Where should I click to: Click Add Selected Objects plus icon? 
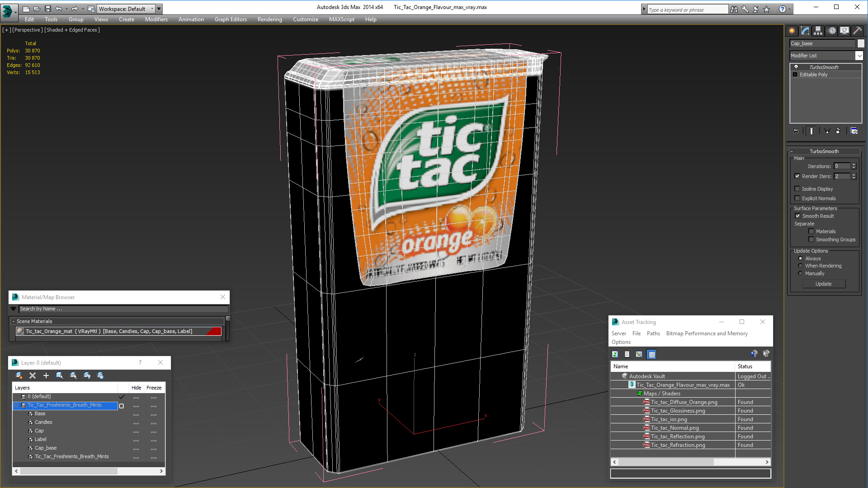[x=46, y=375]
